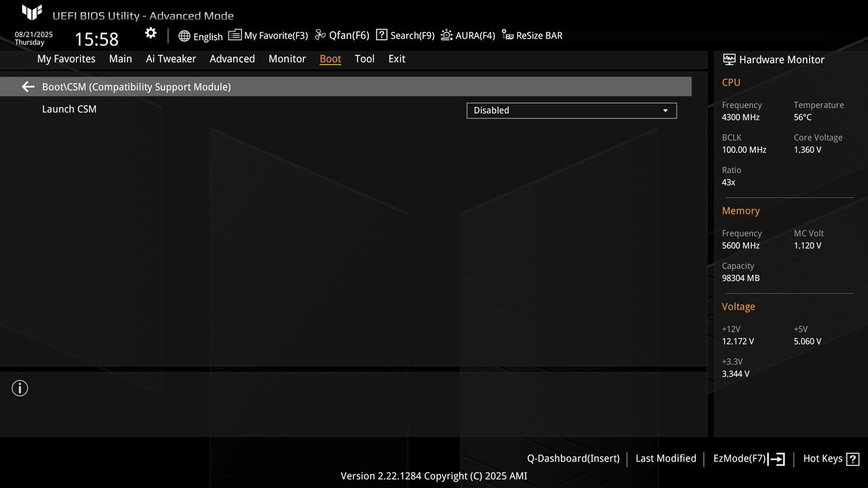Open the settings gear next to the clock

151,33
